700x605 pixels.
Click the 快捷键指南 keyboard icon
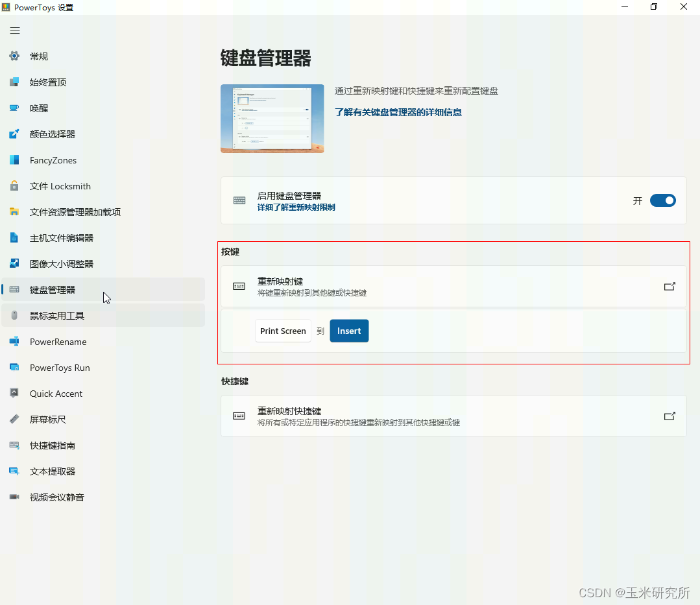click(14, 445)
